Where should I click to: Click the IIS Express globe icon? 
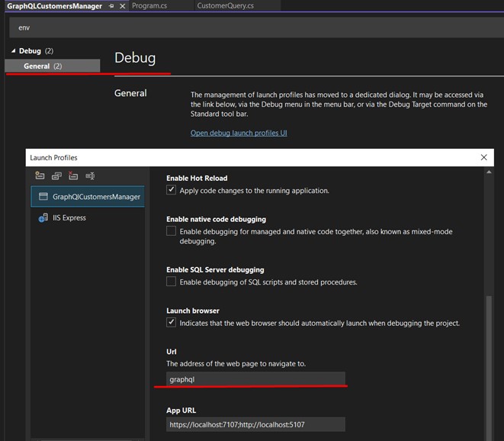click(43, 218)
